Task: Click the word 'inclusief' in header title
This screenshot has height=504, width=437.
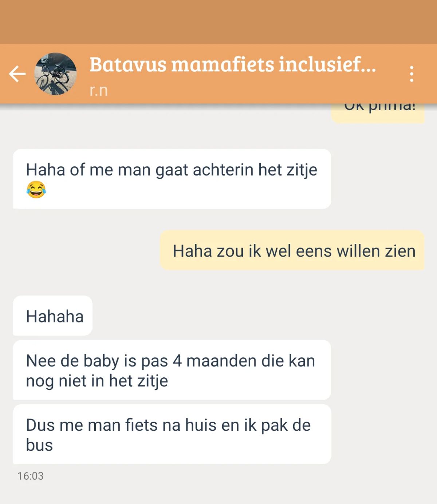Action: pyautogui.click(x=320, y=64)
